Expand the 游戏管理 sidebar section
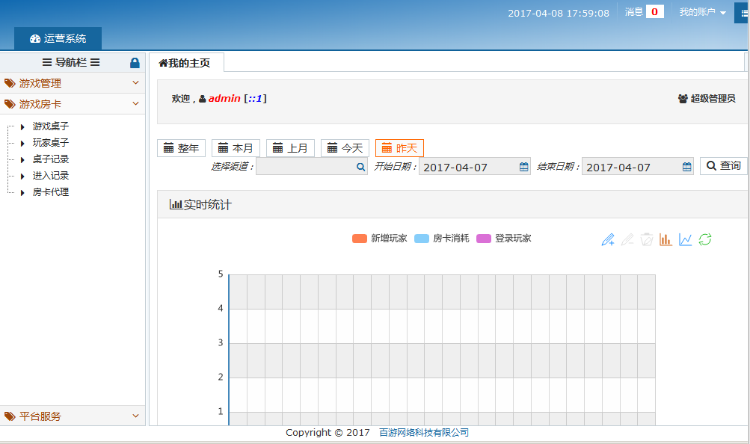Screen dimensions: 750x444 [x=73, y=83]
